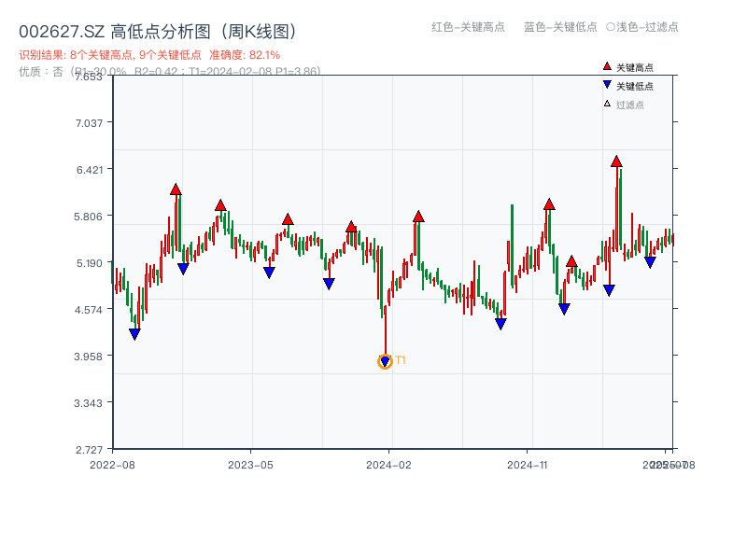Toggle the 关键低点 legend label
747x560 pixels.
pos(635,86)
